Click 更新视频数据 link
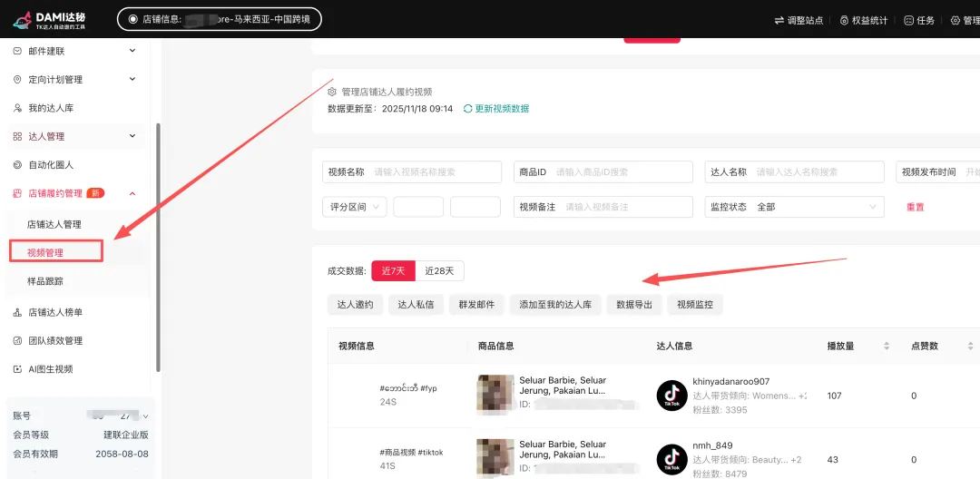This screenshot has height=479, width=980. (x=502, y=109)
